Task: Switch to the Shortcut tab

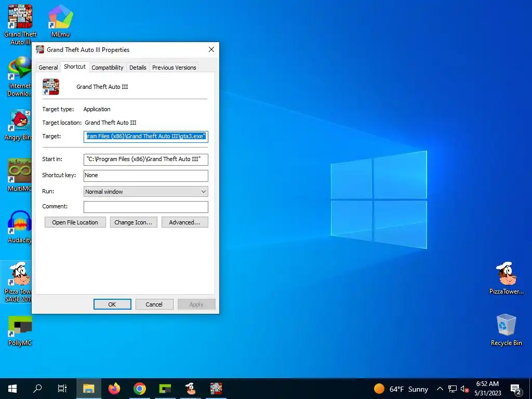Action: click(x=75, y=67)
